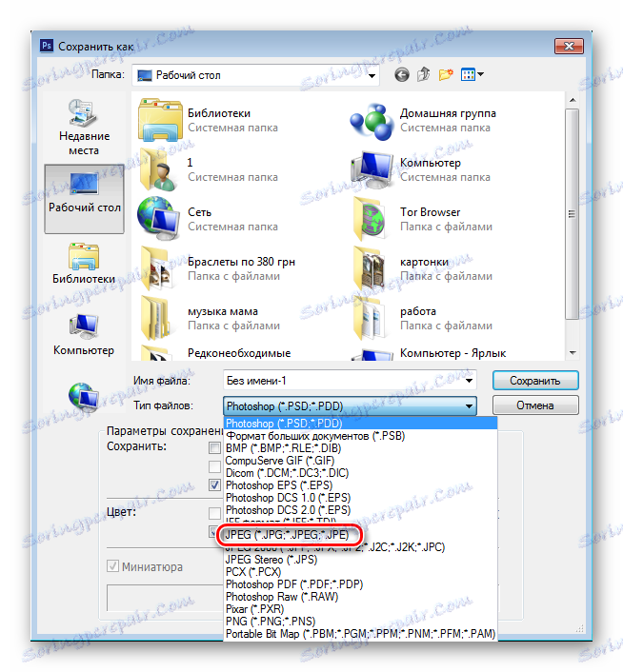This screenshot has width=623, height=672.
Task: Open the Имя файла dropdown arrow
Action: (x=469, y=381)
